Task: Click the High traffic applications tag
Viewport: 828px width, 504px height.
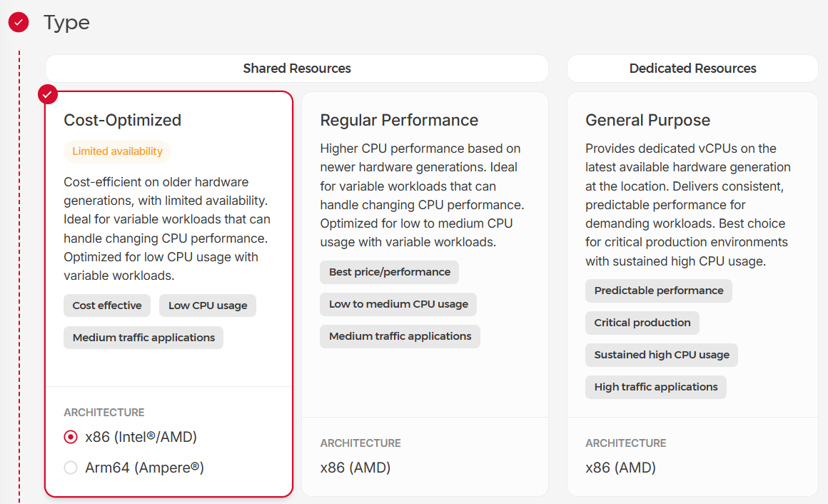Action: click(x=656, y=387)
